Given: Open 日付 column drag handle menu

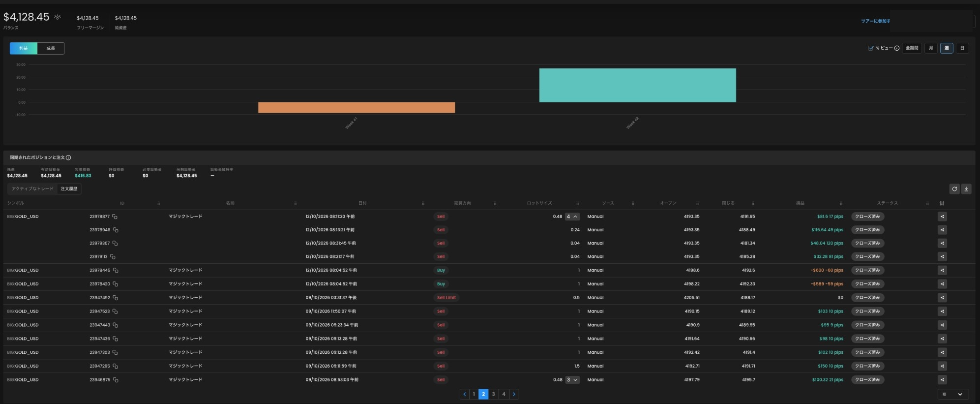Looking at the screenshot, I should click(x=423, y=203).
